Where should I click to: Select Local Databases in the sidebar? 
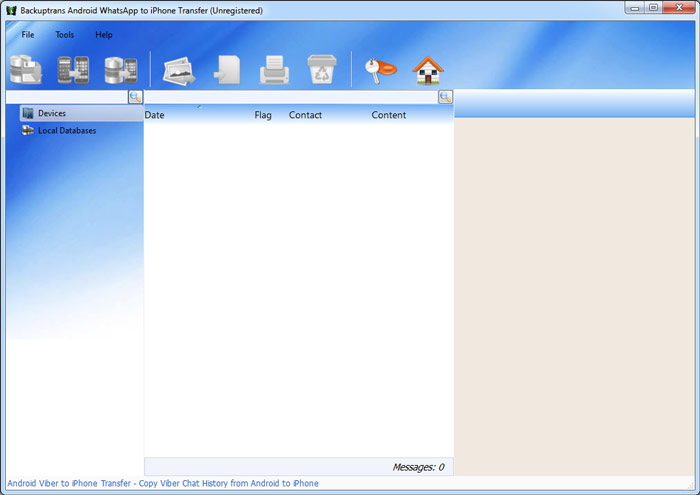(x=67, y=131)
